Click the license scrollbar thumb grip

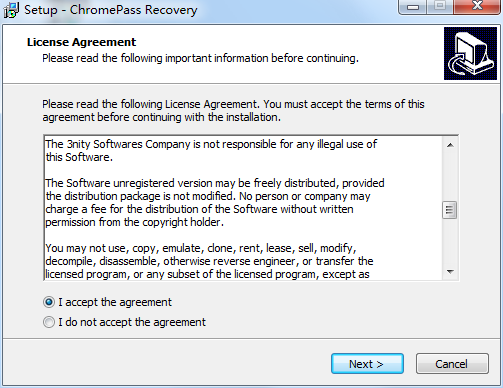coord(450,210)
